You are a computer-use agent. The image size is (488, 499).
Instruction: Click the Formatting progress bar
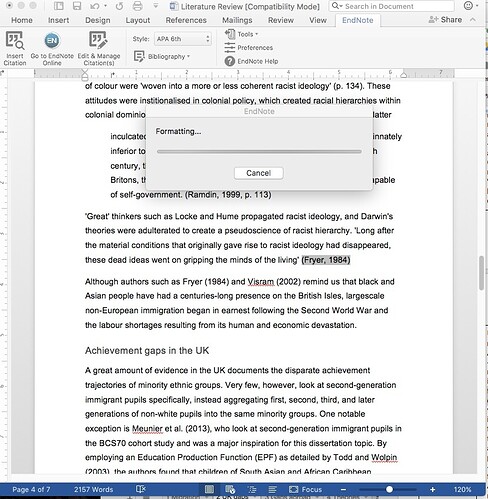[x=259, y=152]
